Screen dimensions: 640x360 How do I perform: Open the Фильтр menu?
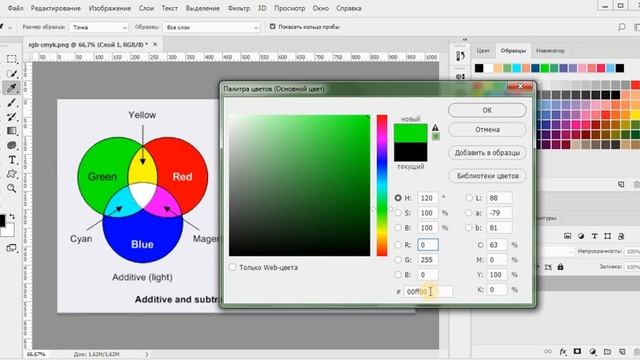click(239, 8)
